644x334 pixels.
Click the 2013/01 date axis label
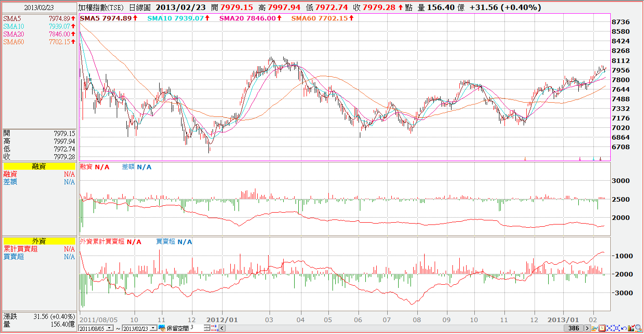[x=563, y=320]
